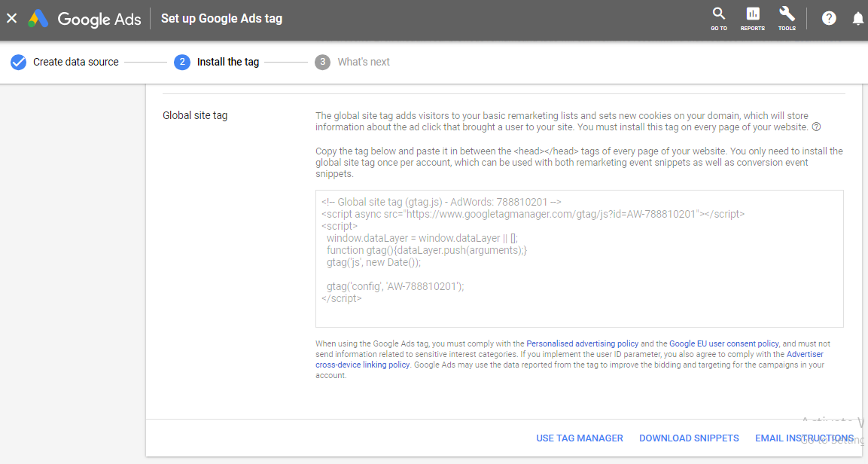Click the completed Create data source checkmark
Screen dimensions: 868x464
tap(18, 62)
